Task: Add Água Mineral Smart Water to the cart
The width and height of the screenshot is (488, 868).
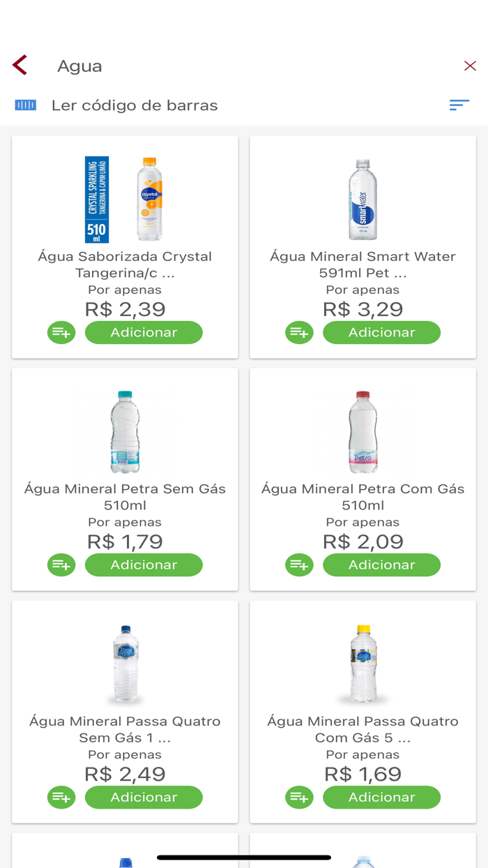Action: pos(381,332)
